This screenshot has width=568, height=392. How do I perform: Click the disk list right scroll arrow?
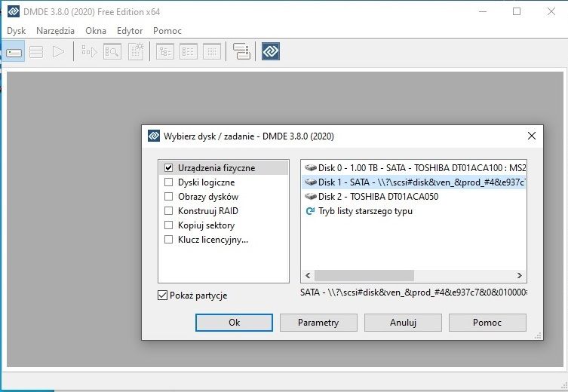pos(520,275)
